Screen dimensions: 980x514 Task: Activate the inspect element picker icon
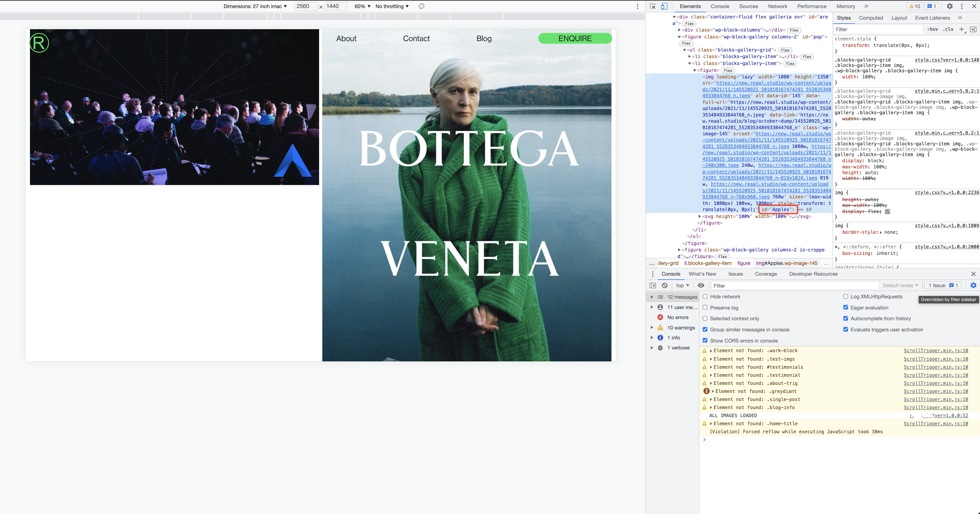tap(653, 7)
